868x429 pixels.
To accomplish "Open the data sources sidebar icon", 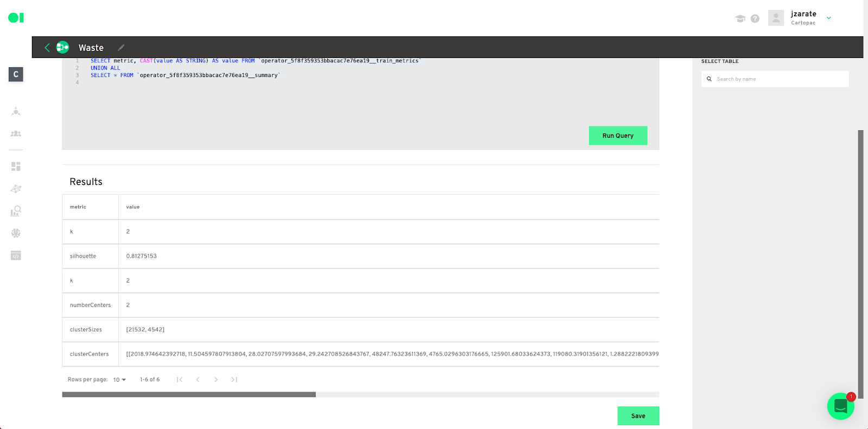I will (x=16, y=111).
